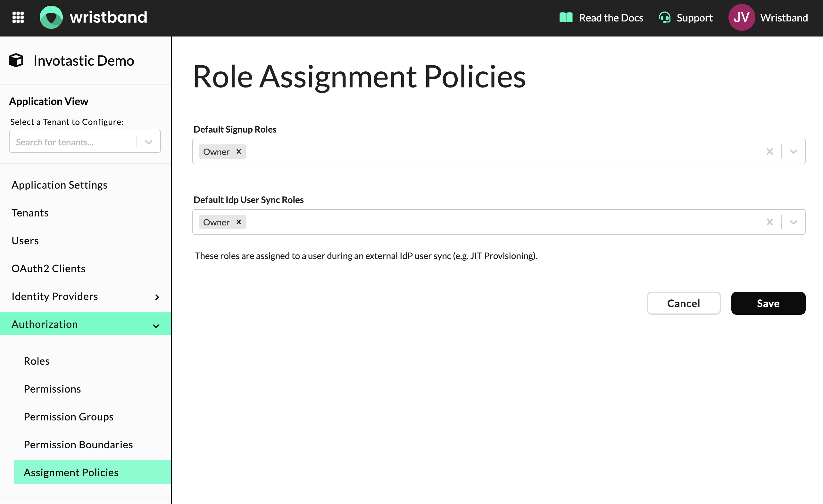Clear all Default Signup Roles selections
823x504 pixels.
tap(769, 151)
